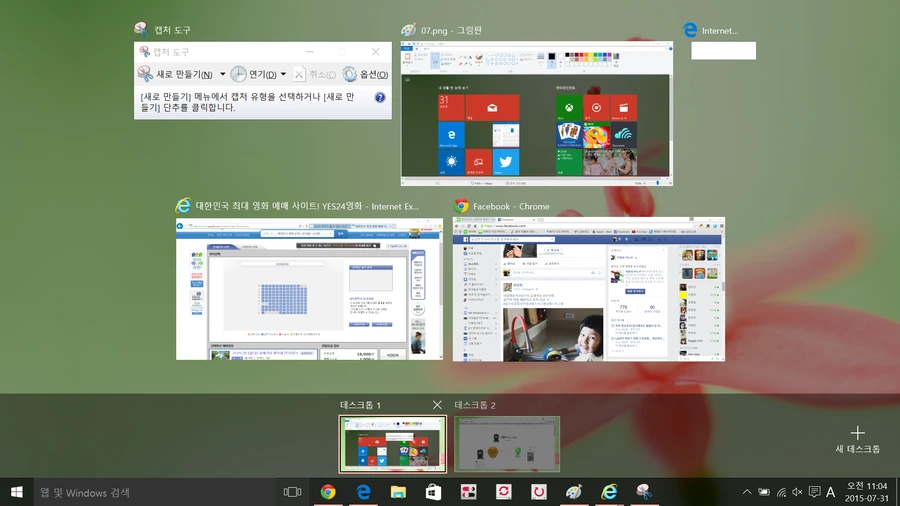
Task: Click the muted volume tray icon
Action: [797, 492]
